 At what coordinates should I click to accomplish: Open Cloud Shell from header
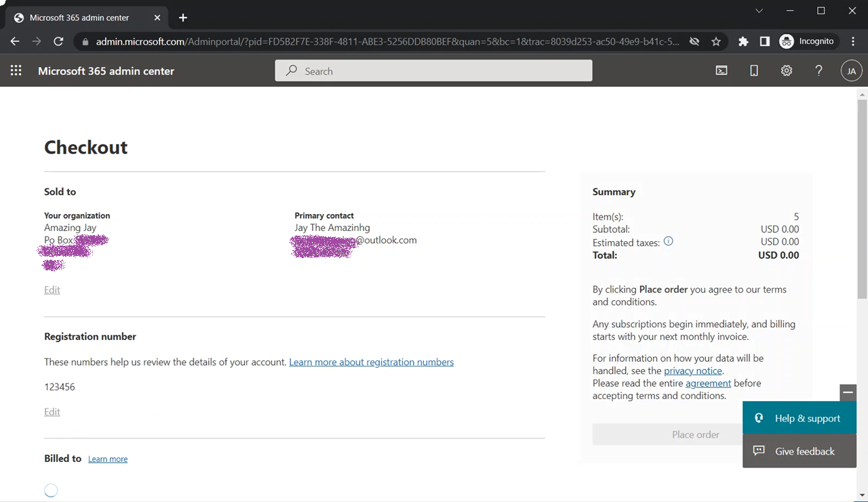[x=722, y=70]
